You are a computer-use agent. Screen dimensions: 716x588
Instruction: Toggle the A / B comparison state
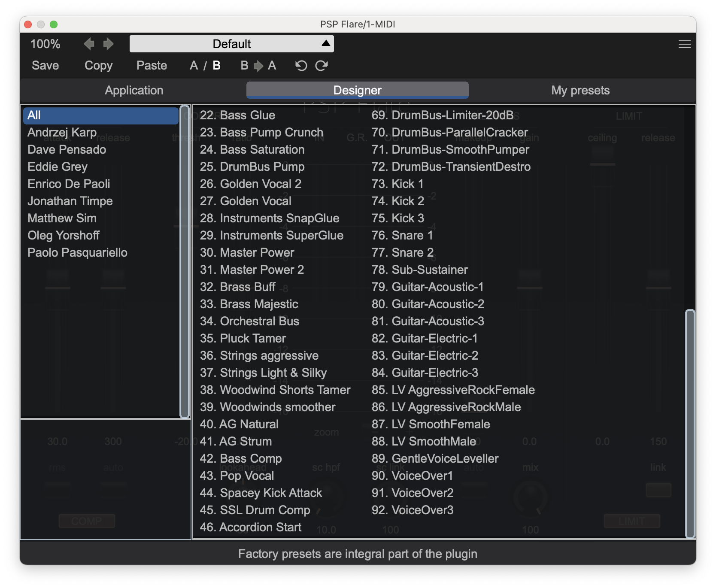(x=205, y=66)
